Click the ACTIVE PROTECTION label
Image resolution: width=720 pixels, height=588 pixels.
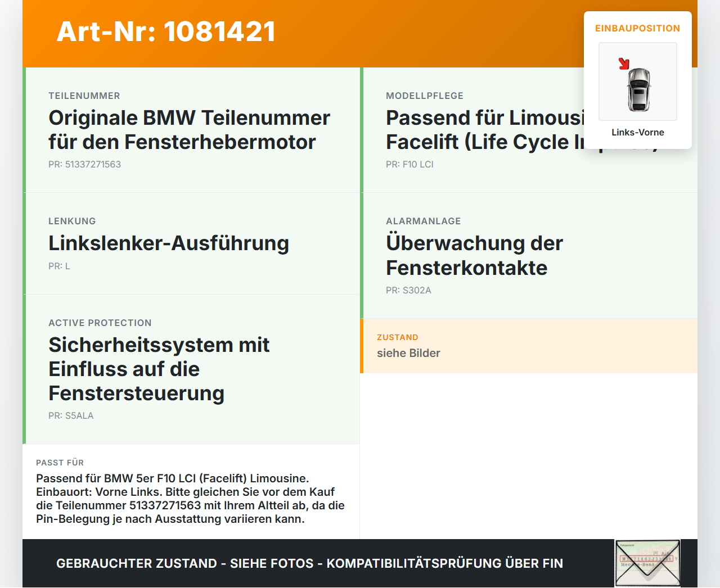tap(100, 323)
